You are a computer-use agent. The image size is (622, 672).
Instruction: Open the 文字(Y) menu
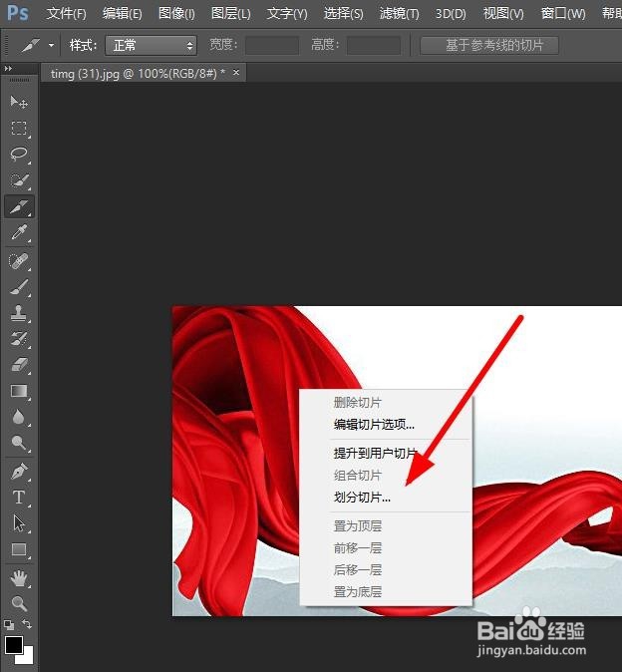point(287,14)
